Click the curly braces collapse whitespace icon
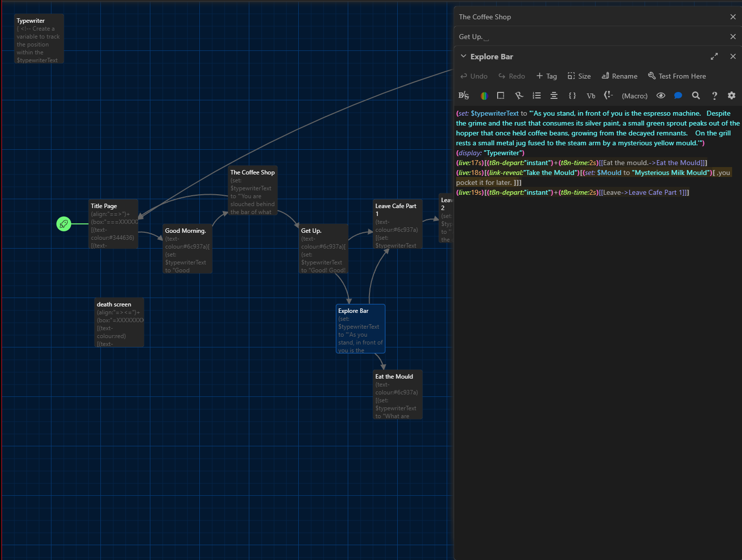742x560 pixels. pos(572,96)
